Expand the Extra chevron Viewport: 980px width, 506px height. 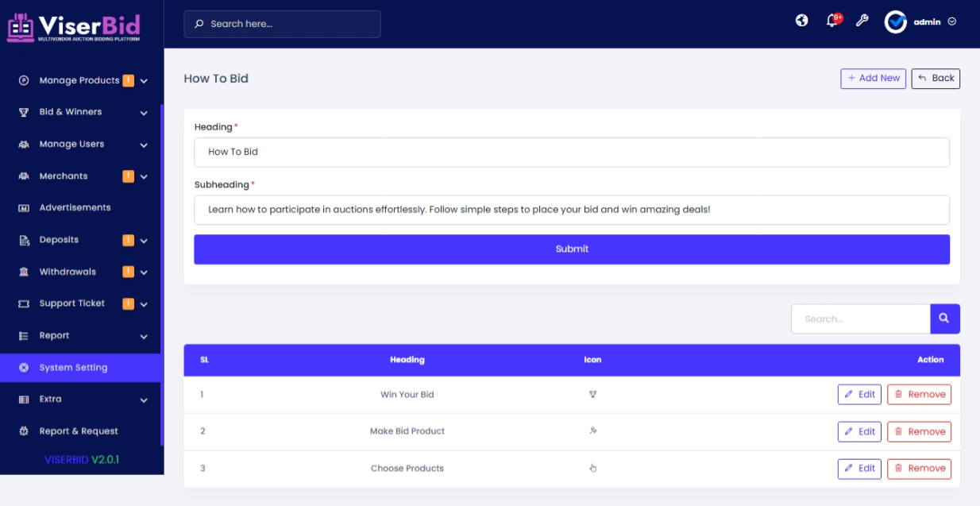pos(144,400)
